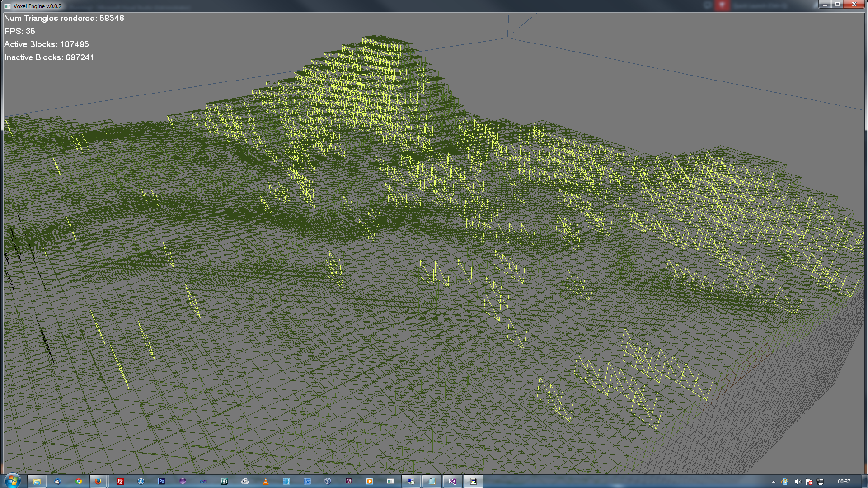Click the Show Desktop strip
Image resolution: width=868 pixels, height=488 pixels.
point(864,481)
